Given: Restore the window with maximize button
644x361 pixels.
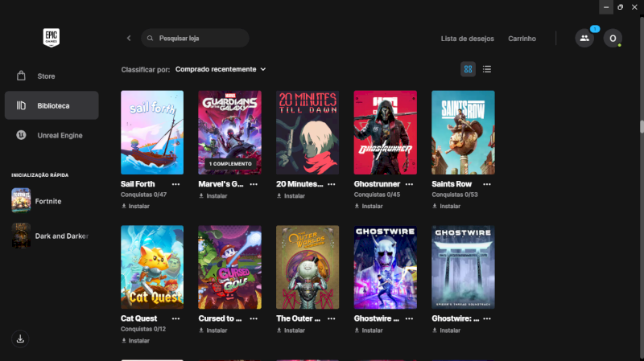Looking at the screenshot, I should (x=620, y=7).
